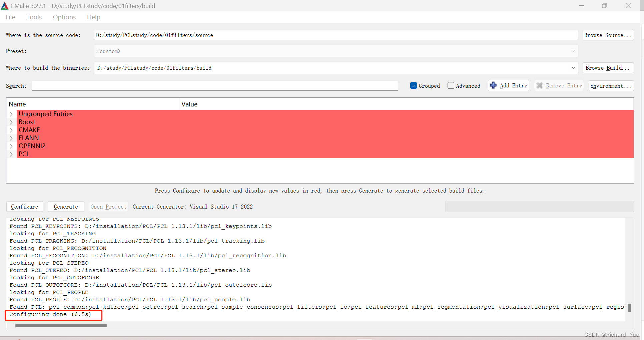Screen dimensions: 644x340
Task: Click 'looking for PCL_OUTOFCORE' log line
Action: 54,278
